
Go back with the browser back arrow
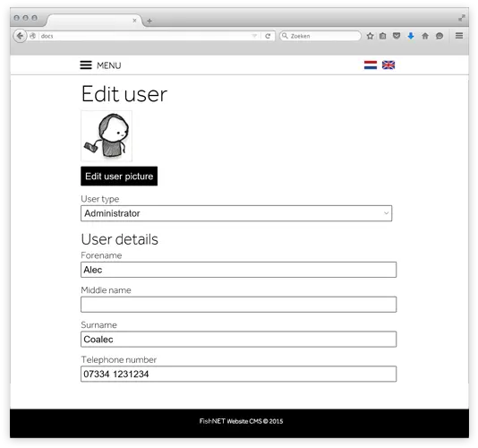20,36
